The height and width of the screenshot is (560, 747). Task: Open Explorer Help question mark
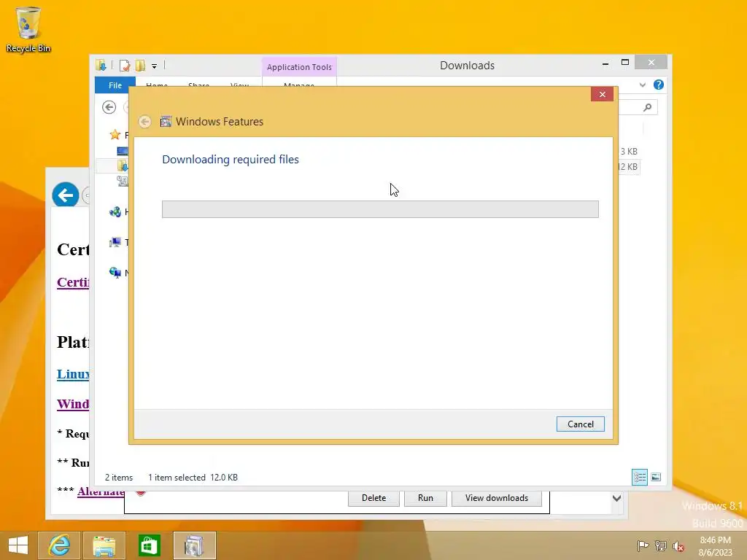(659, 85)
